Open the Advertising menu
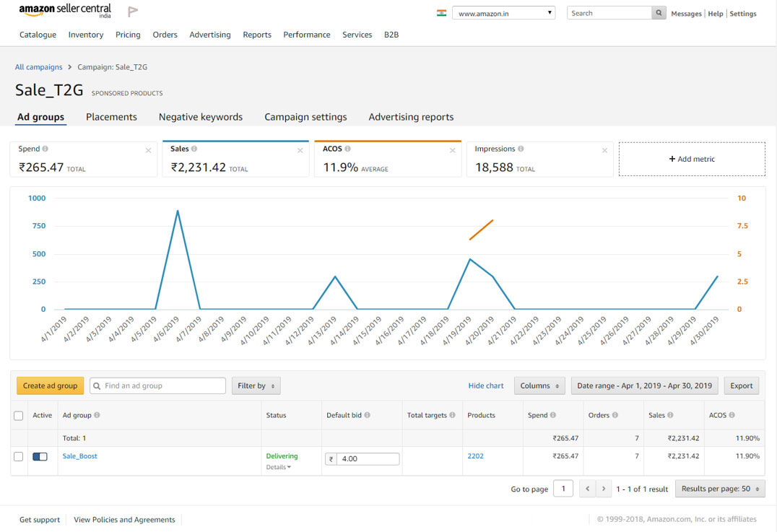The image size is (777, 532). click(209, 35)
